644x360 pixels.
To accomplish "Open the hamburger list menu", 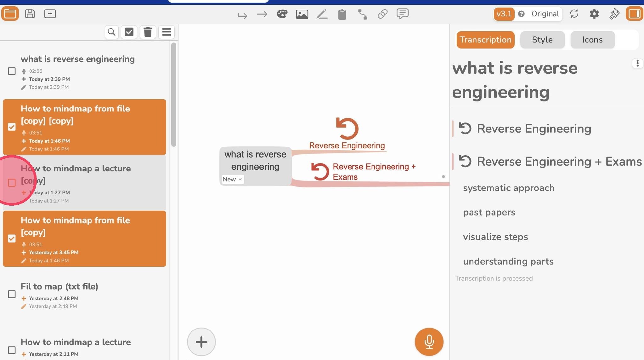I will (x=167, y=32).
